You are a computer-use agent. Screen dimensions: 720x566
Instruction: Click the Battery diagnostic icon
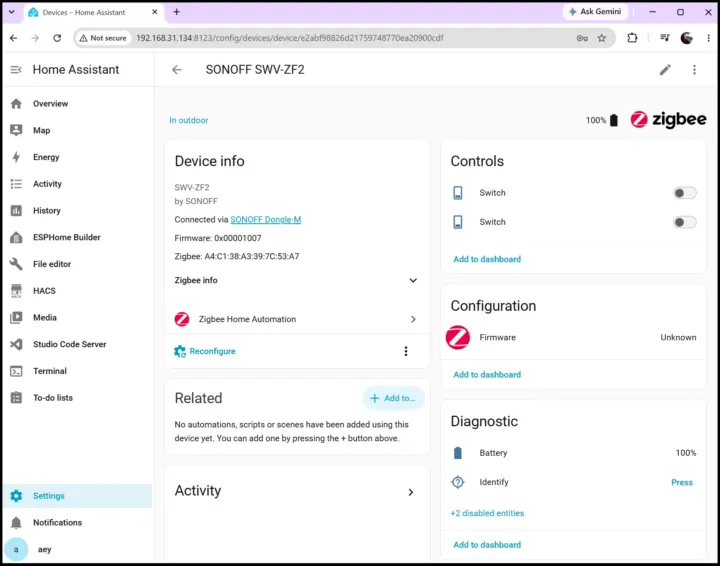[x=458, y=453]
